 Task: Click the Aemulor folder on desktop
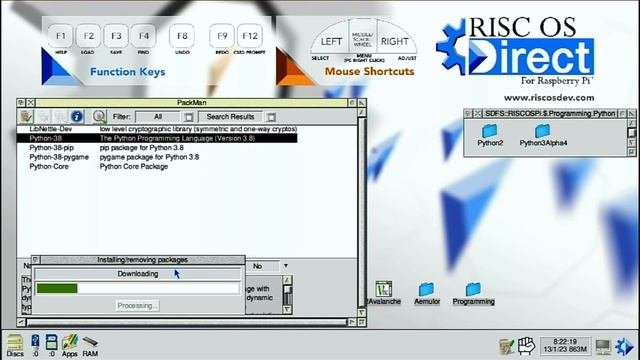coord(427,294)
